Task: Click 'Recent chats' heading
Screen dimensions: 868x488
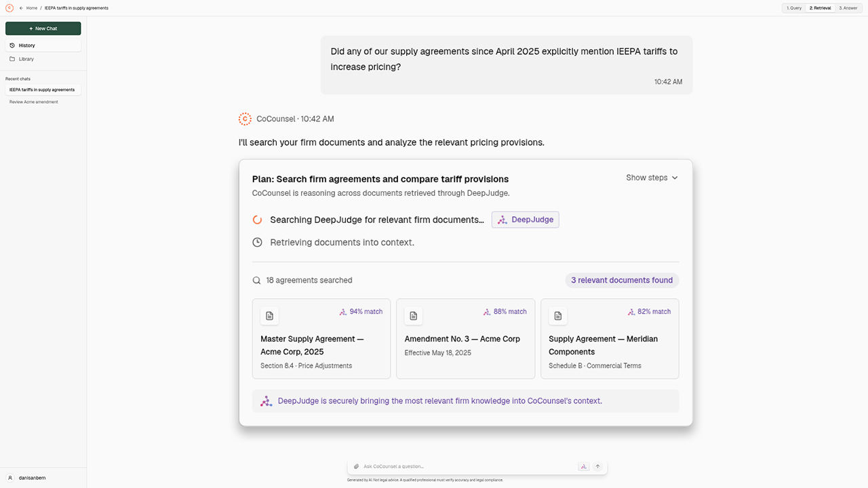Action: click(18, 79)
